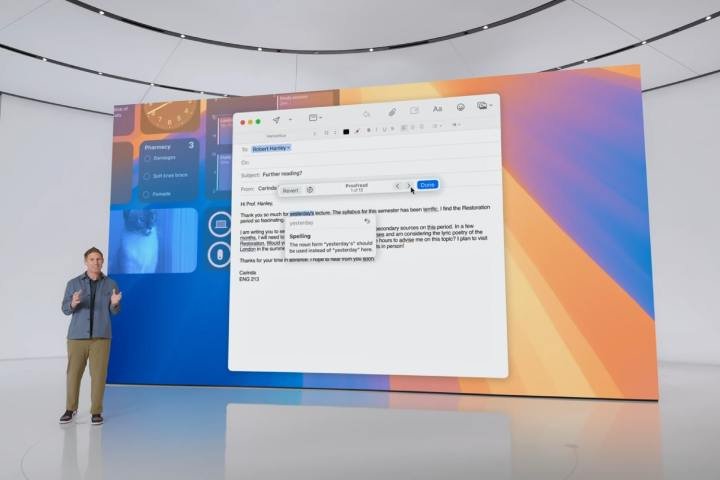
Task: Open the list style dropdown in the format bar
Action: 437,126
